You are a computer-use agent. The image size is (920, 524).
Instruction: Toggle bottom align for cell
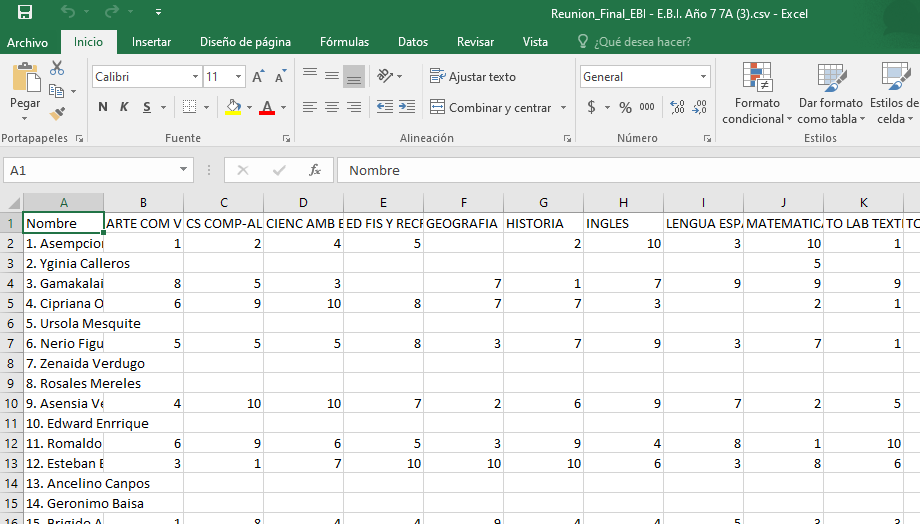coord(354,77)
